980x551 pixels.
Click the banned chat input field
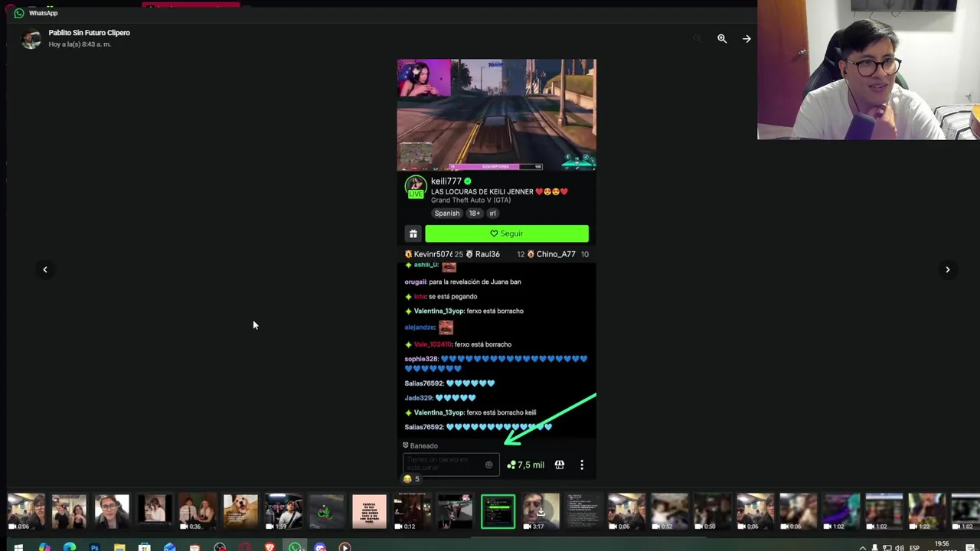451,465
